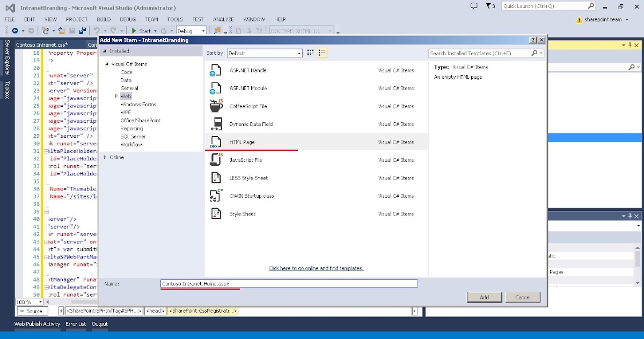Select the Style Sheet template

tap(316, 214)
